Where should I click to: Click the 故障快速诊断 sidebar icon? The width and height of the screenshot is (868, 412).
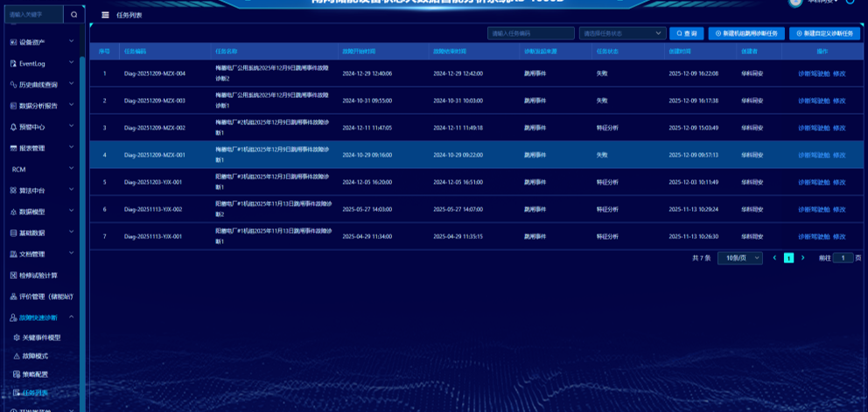pos(14,318)
